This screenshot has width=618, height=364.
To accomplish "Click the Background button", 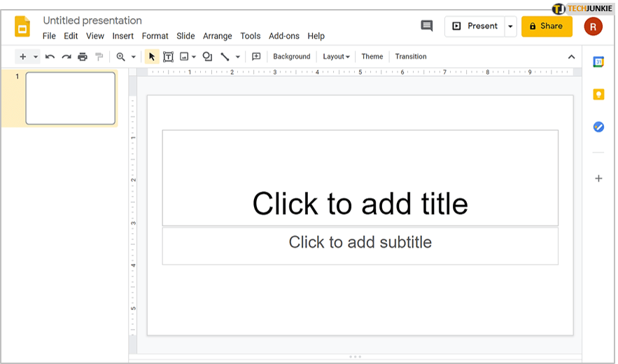I will click(x=291, y=57).
